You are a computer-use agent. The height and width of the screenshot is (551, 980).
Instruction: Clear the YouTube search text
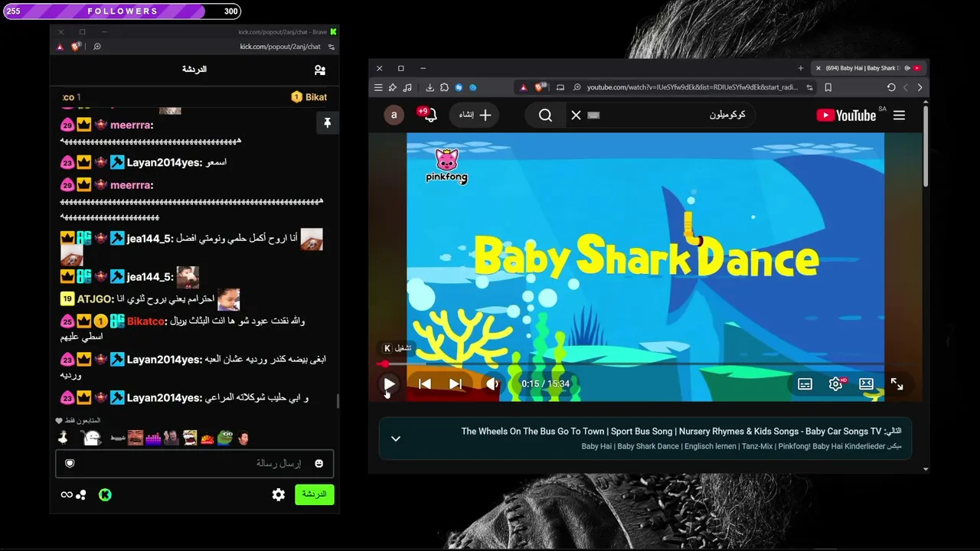[x=576, y=116]
